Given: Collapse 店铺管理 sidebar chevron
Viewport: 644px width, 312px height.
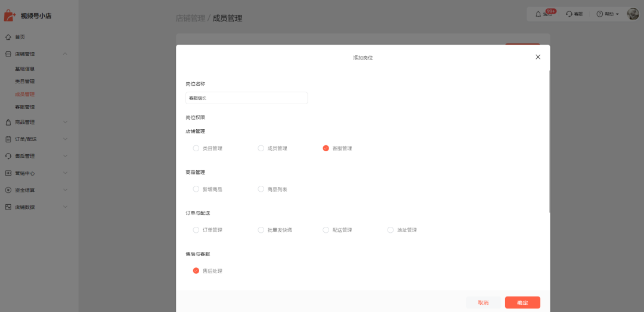Looking at the screenshot, I should coord(66,54).
